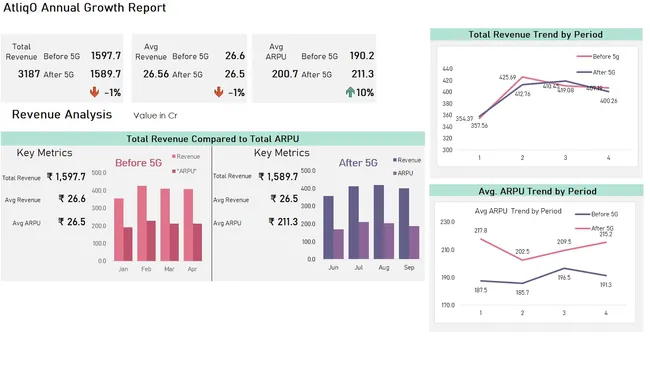Click the After 5G bar chart title
650x366 pixels.
[358, 163]
